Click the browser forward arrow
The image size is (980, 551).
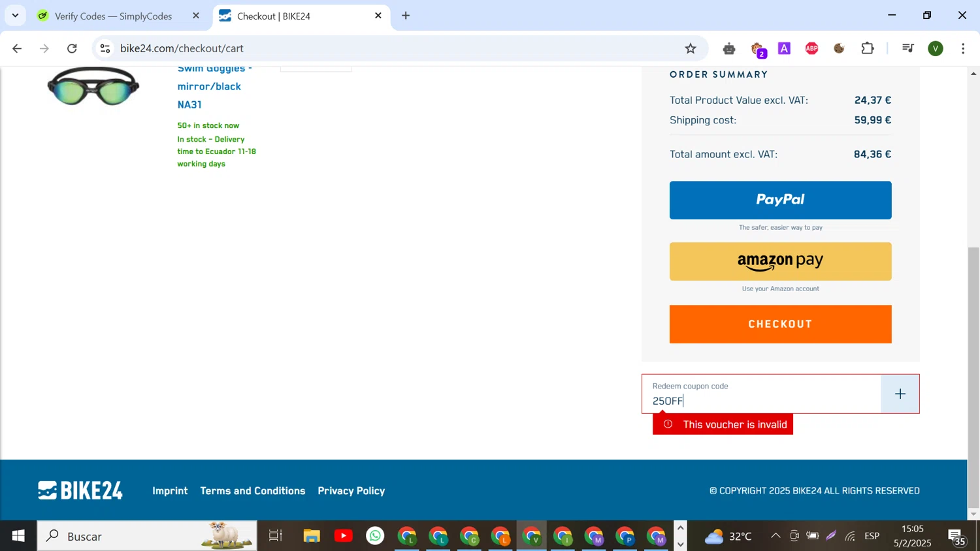click(44, 48)
